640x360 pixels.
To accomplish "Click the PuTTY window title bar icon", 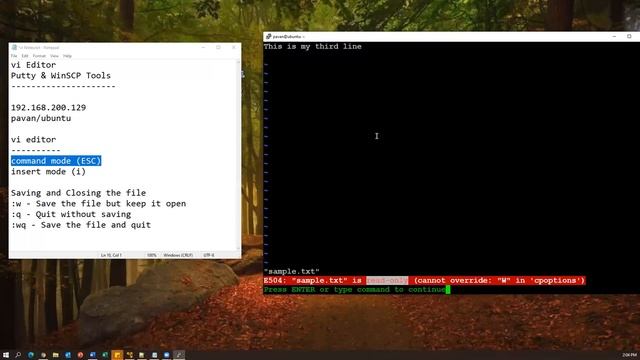I will tap(268, 36).
